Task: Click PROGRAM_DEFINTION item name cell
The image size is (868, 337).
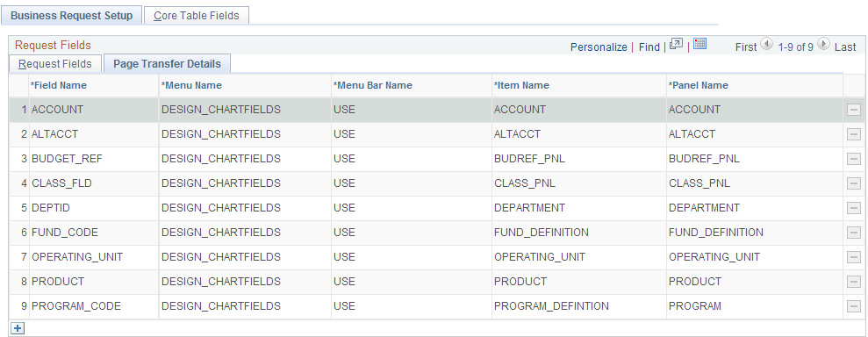Action: click(x=551, y=306)
